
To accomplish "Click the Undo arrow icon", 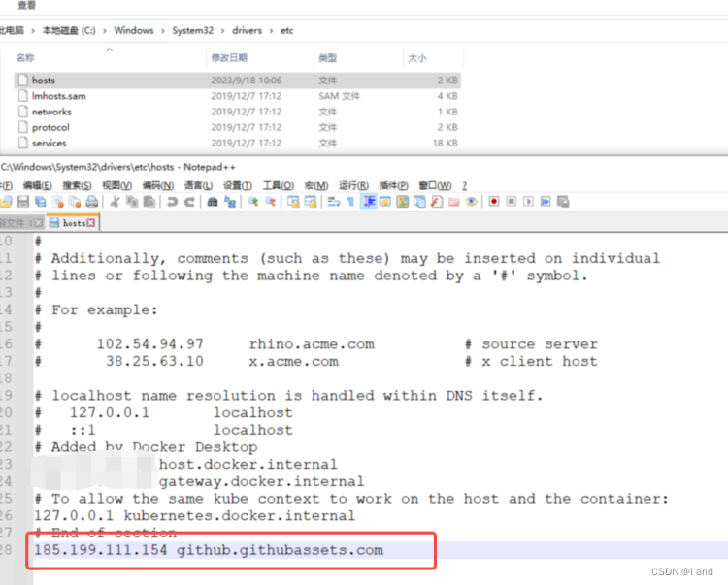I will pos(172,202).
